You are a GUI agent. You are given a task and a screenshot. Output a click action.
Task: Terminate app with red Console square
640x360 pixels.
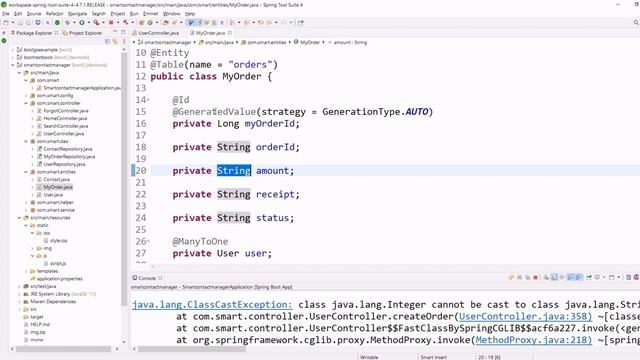tap(536, 278)
